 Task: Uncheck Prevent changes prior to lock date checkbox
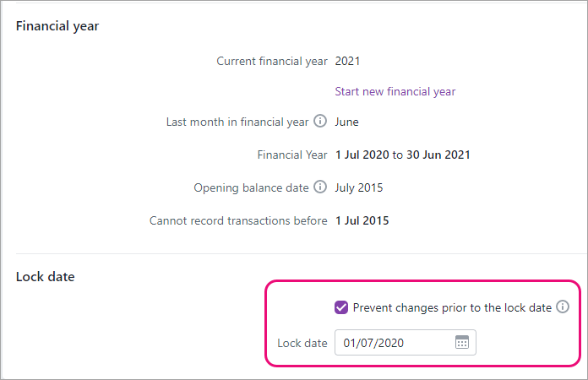pos(341,307)
